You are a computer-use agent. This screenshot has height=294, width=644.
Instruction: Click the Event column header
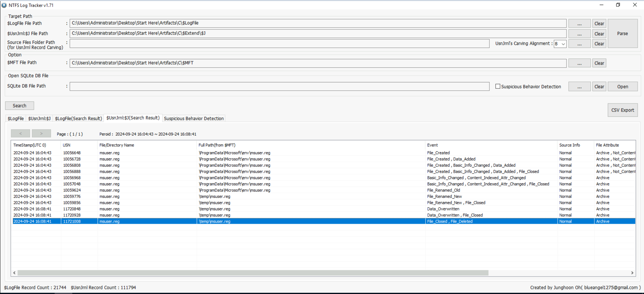pos(491,145)
